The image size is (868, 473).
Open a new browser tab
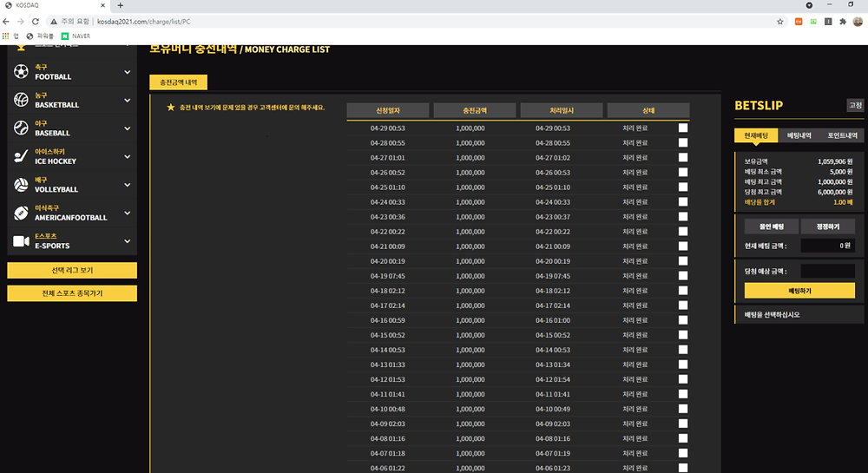120,5
